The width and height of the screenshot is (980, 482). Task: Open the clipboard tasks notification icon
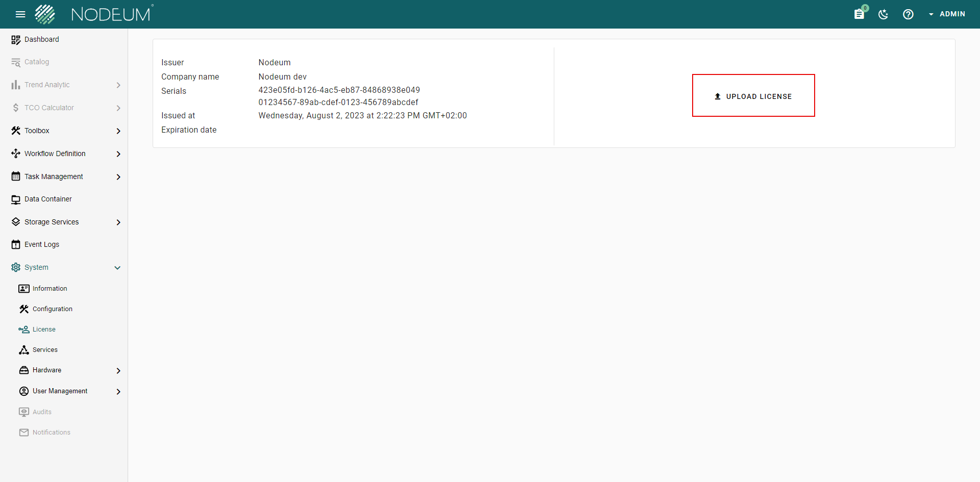pyautogui.click(x=859, y=14)
